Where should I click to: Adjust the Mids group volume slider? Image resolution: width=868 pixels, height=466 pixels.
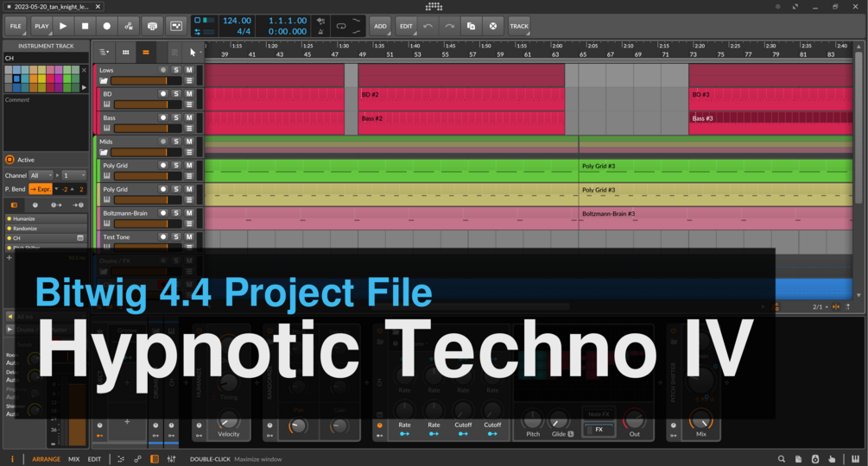click(146, 152)
